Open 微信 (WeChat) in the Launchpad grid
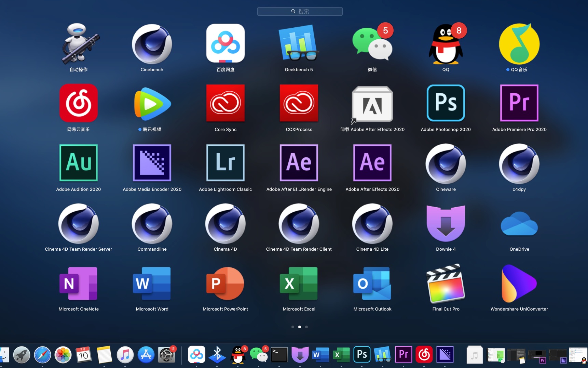The width and height of the screenshot is (588, 368). point(372,44)
